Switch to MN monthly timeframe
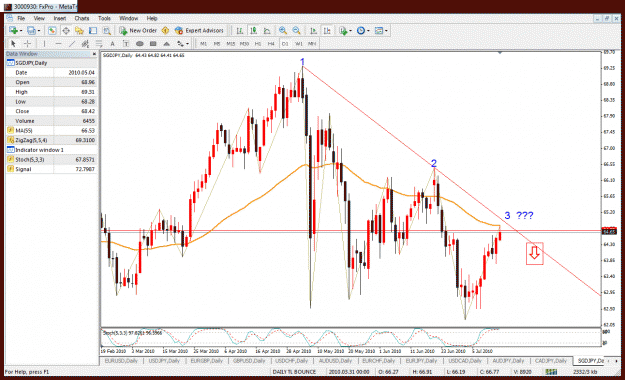 (312, 43)
